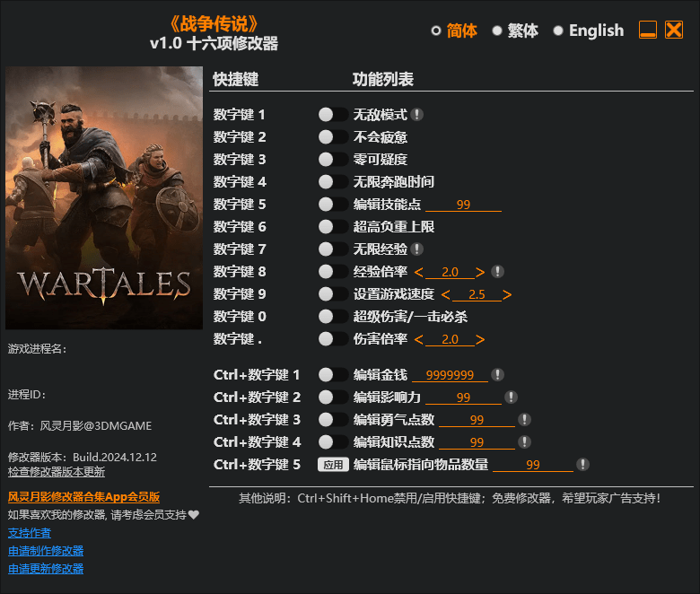Click info icon next to 无敌模式
Screen dimensions: 700x594
tap(416, 115)
